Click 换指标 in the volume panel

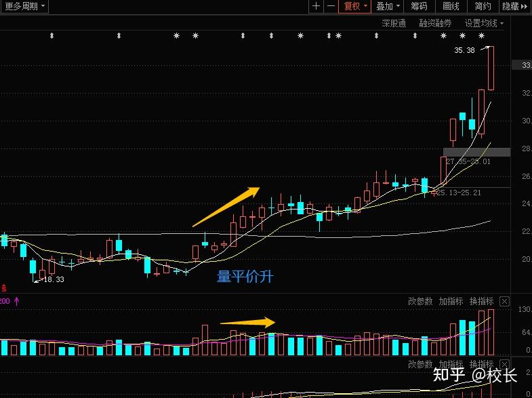[x=481, y=301]
